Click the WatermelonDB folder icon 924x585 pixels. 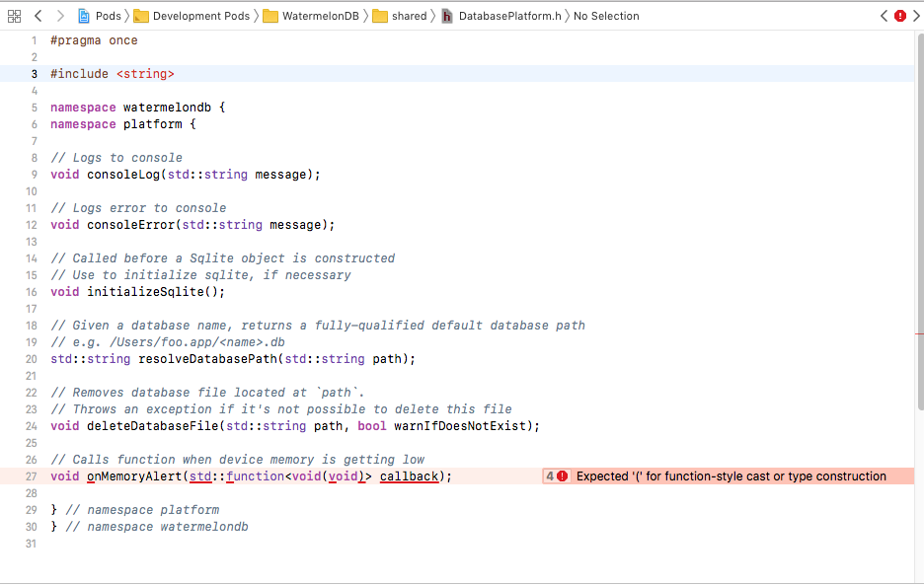270,16
